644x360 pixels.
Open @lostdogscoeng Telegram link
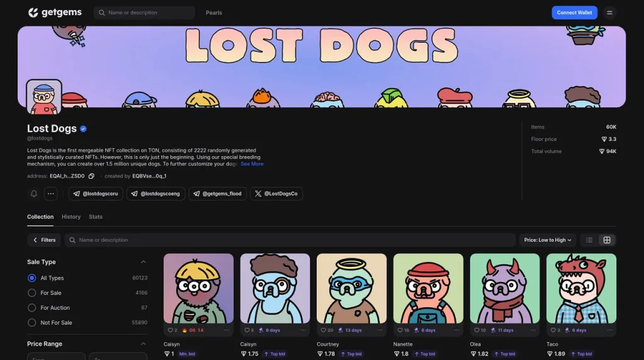click(156, 194)
